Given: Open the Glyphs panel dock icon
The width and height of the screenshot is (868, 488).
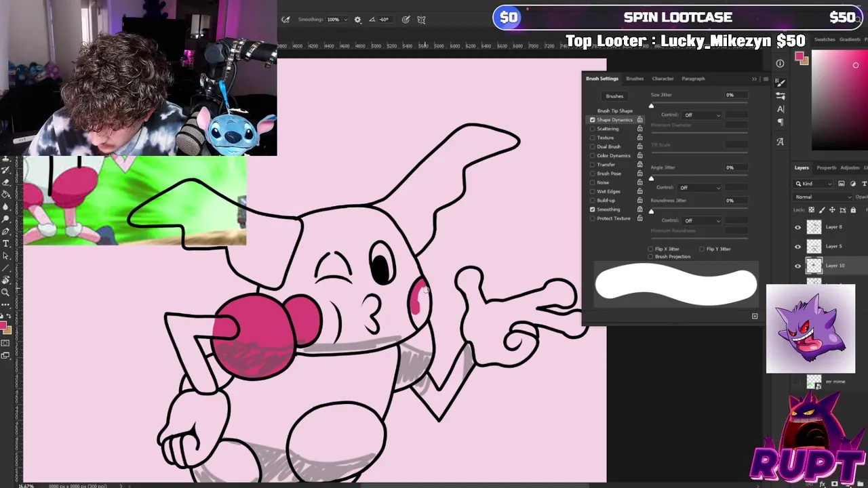Looking at the screenshot, I should (x=780, y=142).
